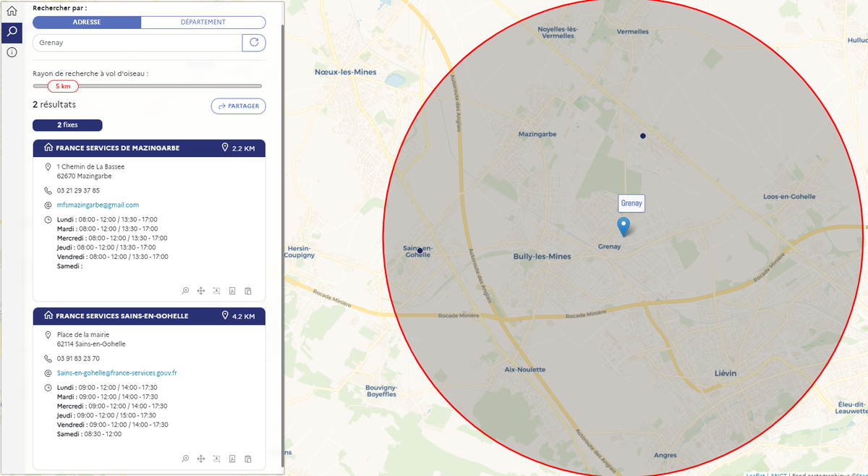Select the address '1 Chemin de La Bassee'
Viewport: 868px width, 476px height.
pos(90,166)
